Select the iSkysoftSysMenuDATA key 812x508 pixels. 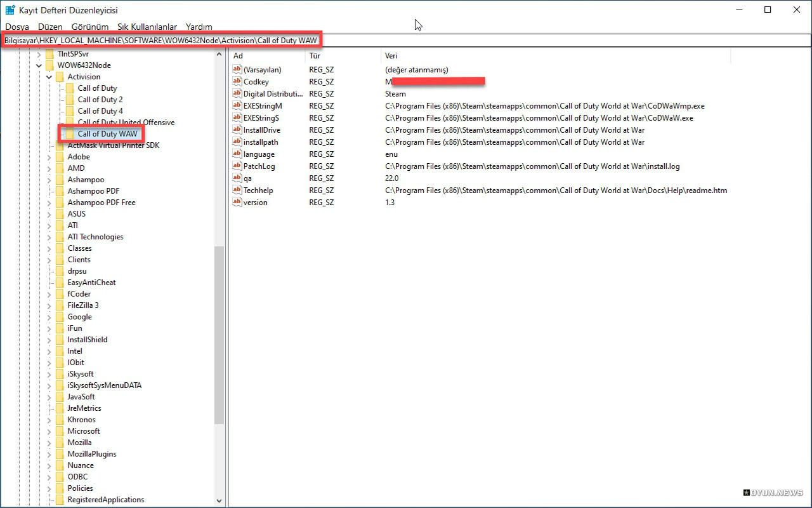point(105,385)
